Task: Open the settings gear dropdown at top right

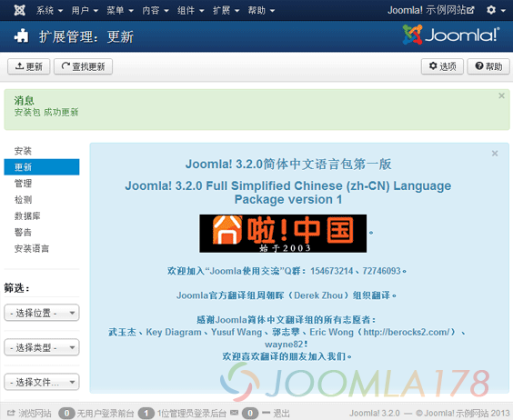Action: tap(496, 10)
